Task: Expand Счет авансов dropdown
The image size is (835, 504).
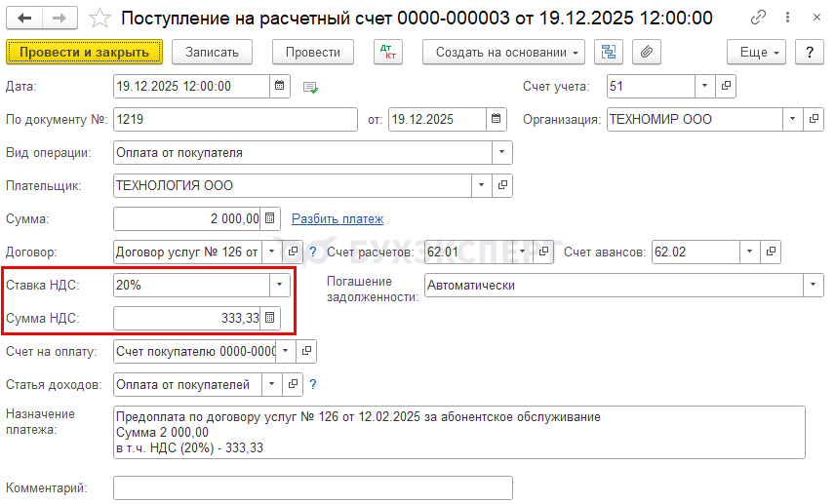Action: tap(750, 252)
